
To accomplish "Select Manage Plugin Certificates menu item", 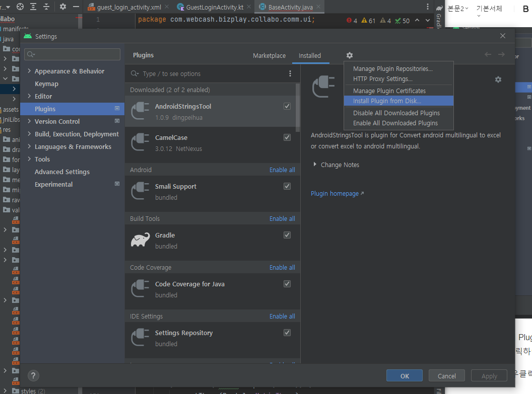I will point(398,91).
